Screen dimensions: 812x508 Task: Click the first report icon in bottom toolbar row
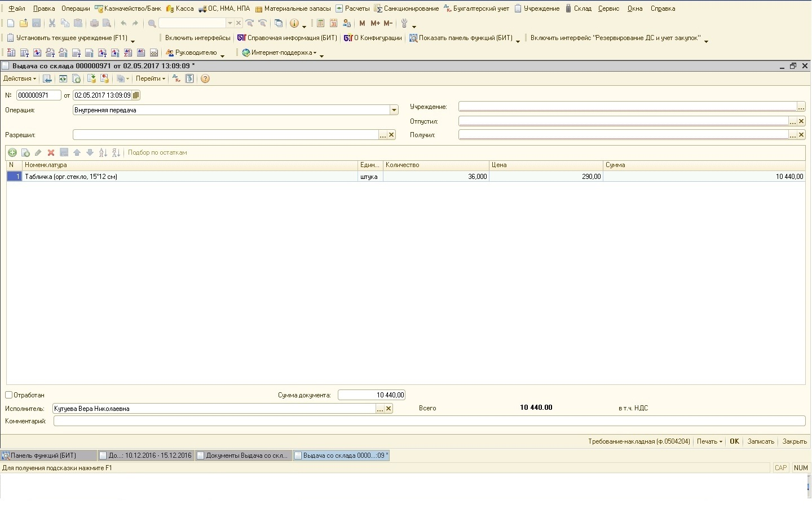(x=11, y=52)
